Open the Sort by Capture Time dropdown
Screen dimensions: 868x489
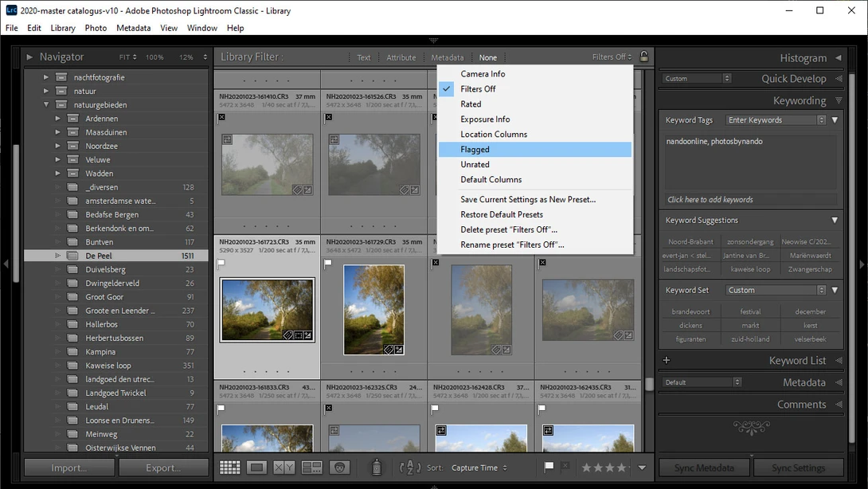pos(479,468)
